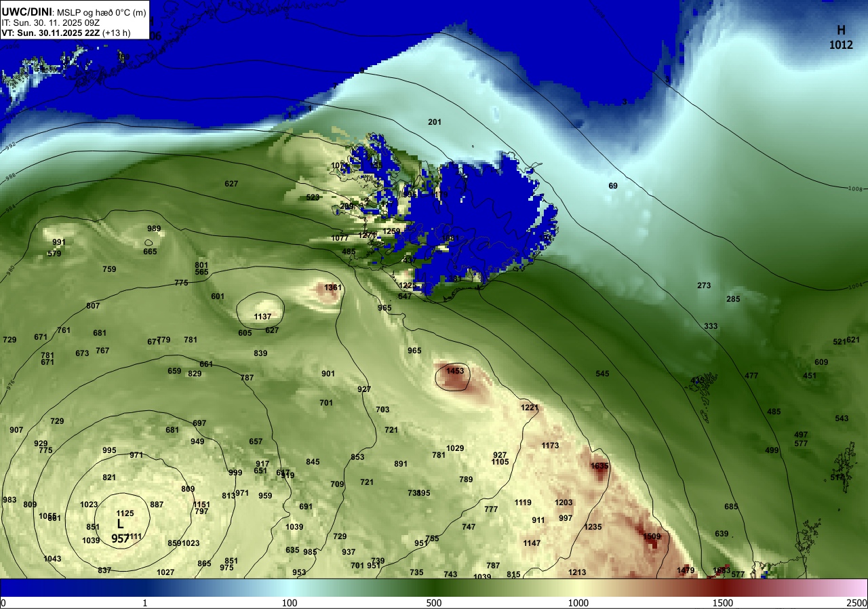The height and width of the screenshot is (609, 868).
Task: Click the 1147 height value
Action: (x=532, y=543)
